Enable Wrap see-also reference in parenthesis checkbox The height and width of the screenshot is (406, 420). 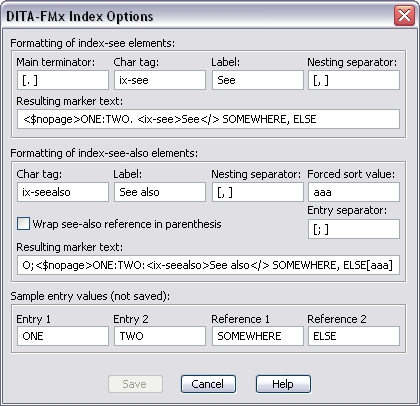pos(23,224)
